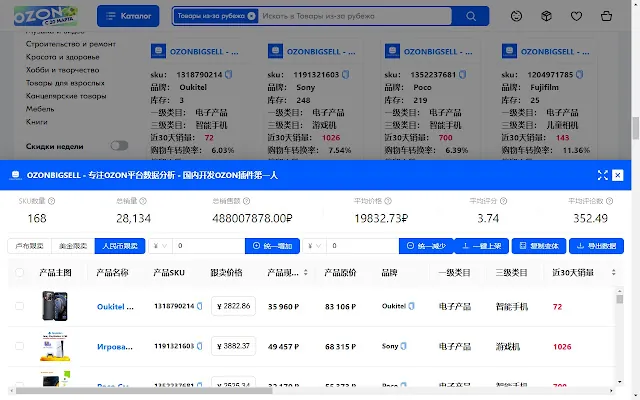
Task: Switch to 卢布跟卖 tab
Action: (x=29, y=246)
